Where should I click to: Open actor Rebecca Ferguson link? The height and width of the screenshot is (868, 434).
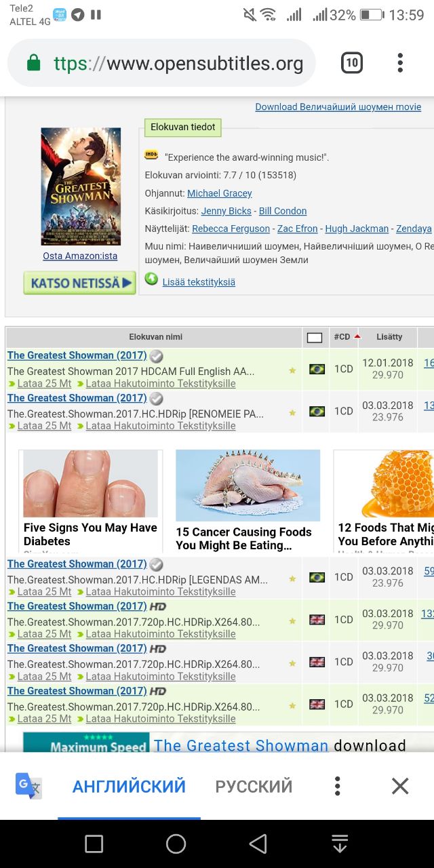click(x=231, y=229)
